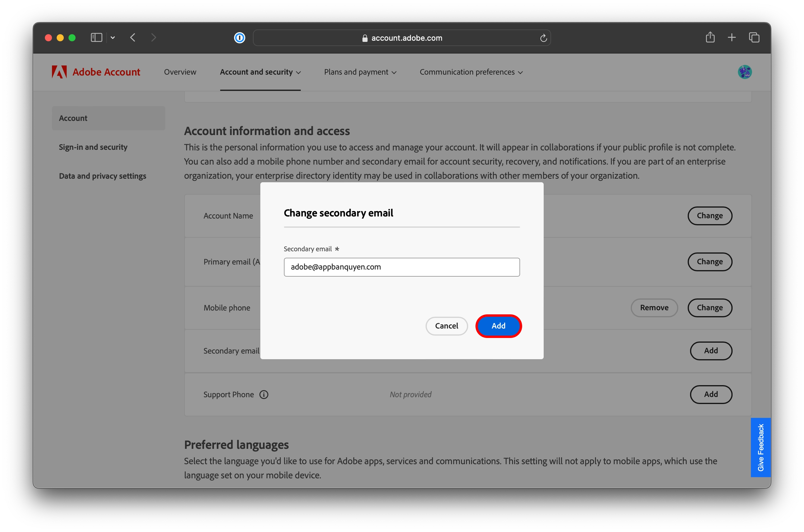Reload the page with the refresh icon
This screenshot has height=532, width=804.
(543, 38)
